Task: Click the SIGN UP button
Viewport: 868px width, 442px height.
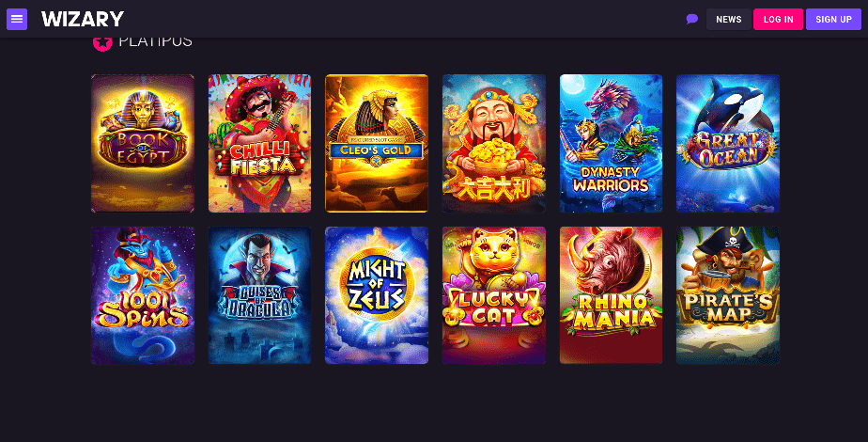Action: [833, 20]
